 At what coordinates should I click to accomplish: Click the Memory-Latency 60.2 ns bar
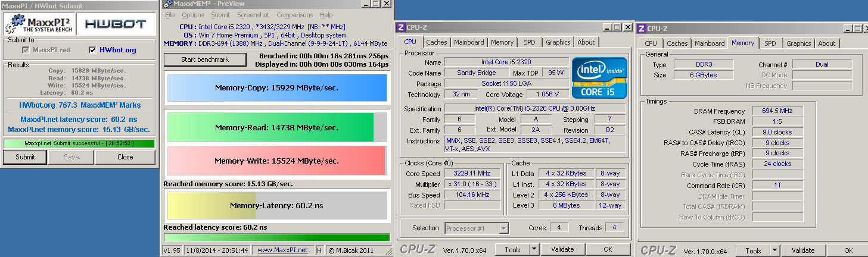[277, 205]
